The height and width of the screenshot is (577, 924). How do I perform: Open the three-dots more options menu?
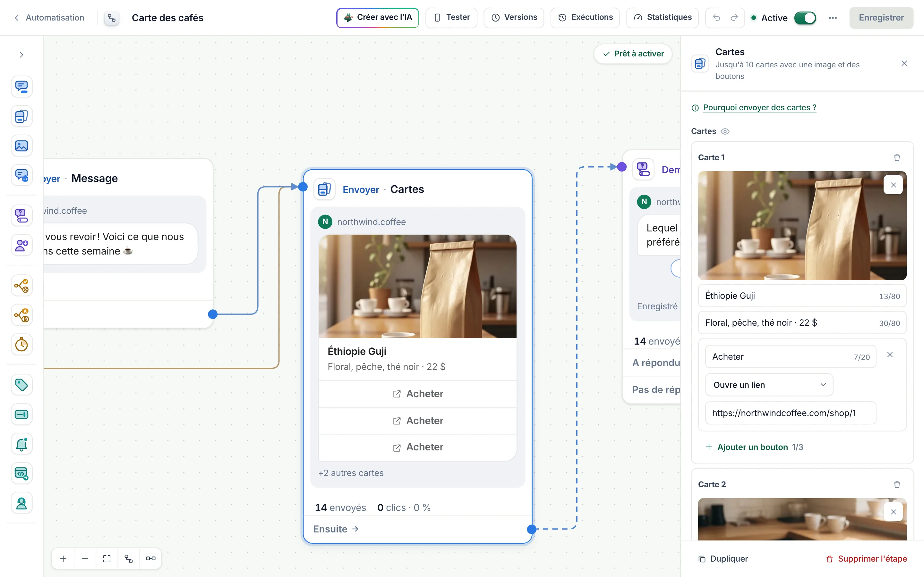click(x=833, y=18)
